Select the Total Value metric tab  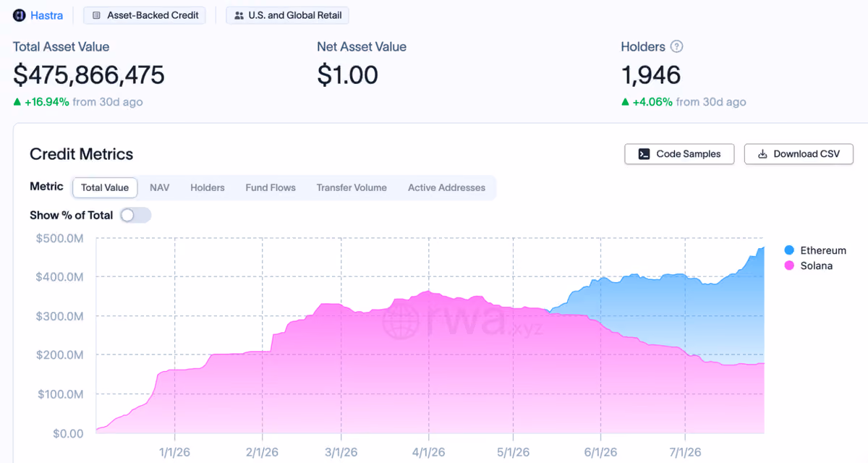point(105,187)
